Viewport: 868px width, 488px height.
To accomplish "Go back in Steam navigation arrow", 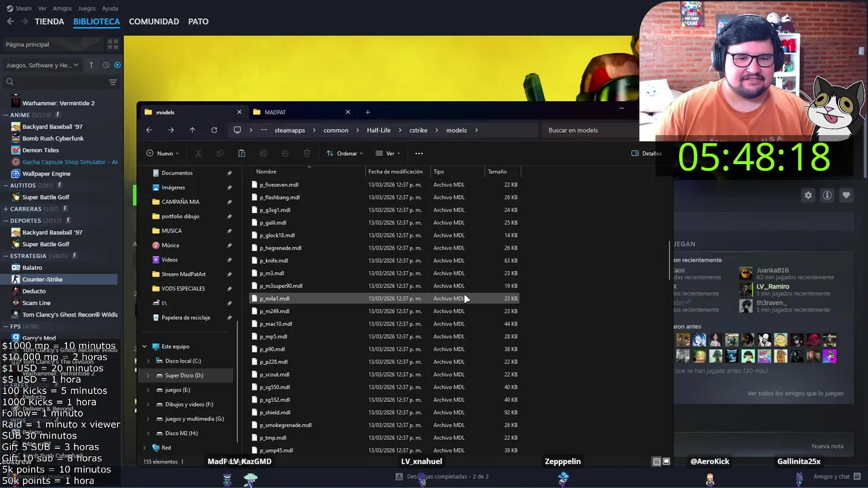I will [x=10, y=21].
